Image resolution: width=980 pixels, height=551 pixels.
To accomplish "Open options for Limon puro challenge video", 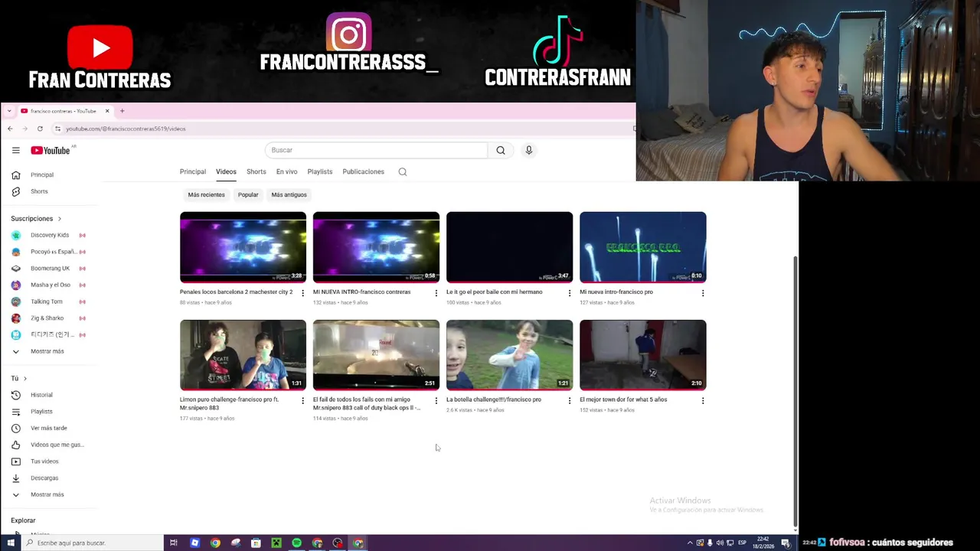I will coord(303,400).
